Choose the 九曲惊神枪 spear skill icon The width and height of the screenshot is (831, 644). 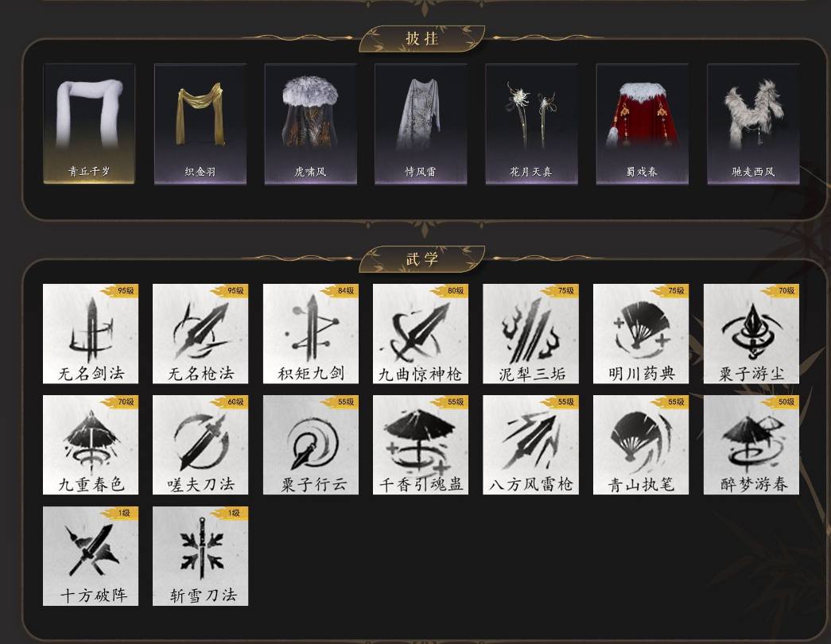pos(421,333)
